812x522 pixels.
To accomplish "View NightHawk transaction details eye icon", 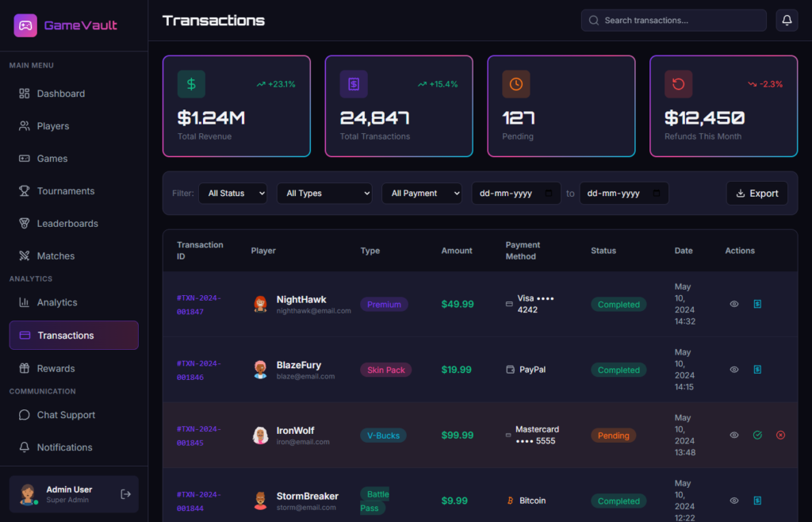I will [x=733, y=304].
